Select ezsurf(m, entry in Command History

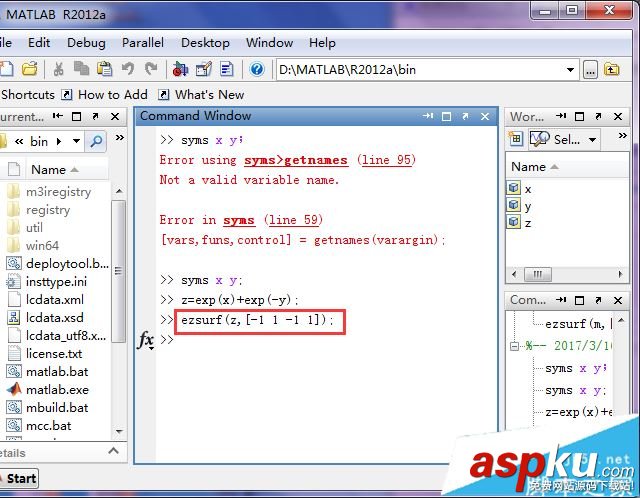pyautogui.click(x=579, y=324)
